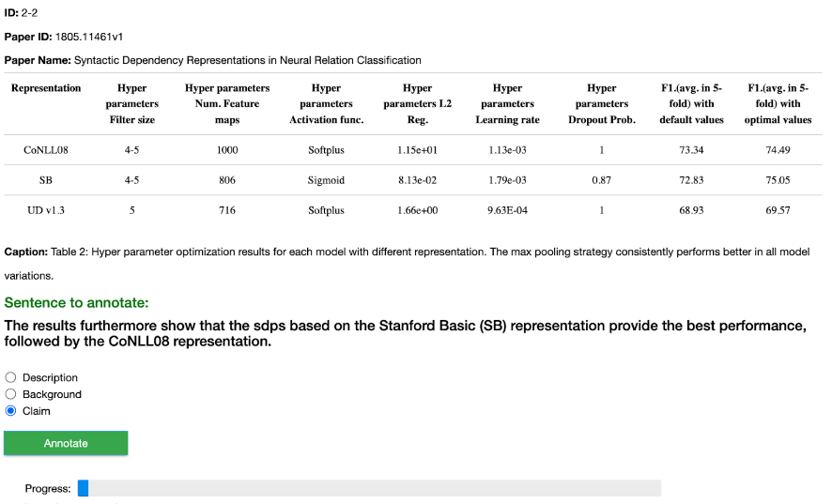Click the Num. Feature maps header

227,104
